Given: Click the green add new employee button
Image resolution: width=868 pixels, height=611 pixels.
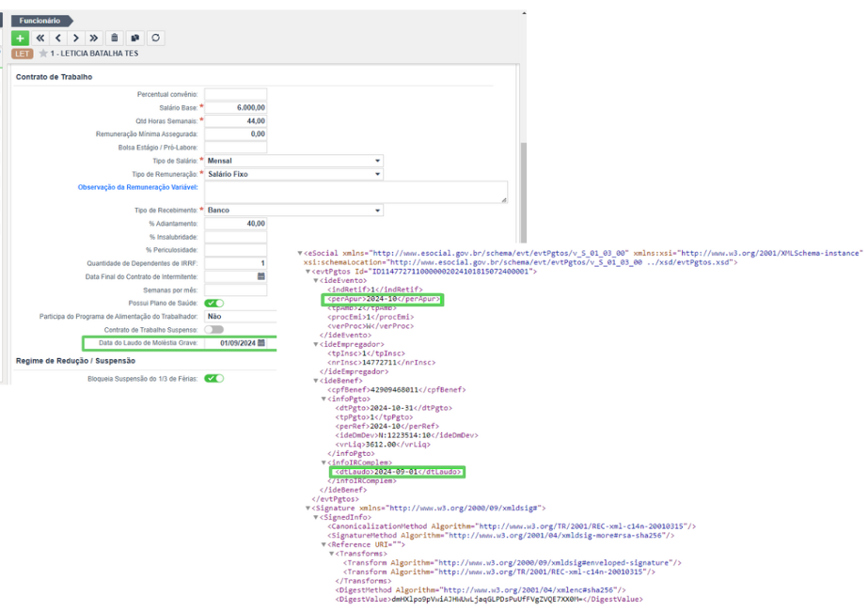Looking at the screenshot, I should pyautogui.click(x=21, y=39).
